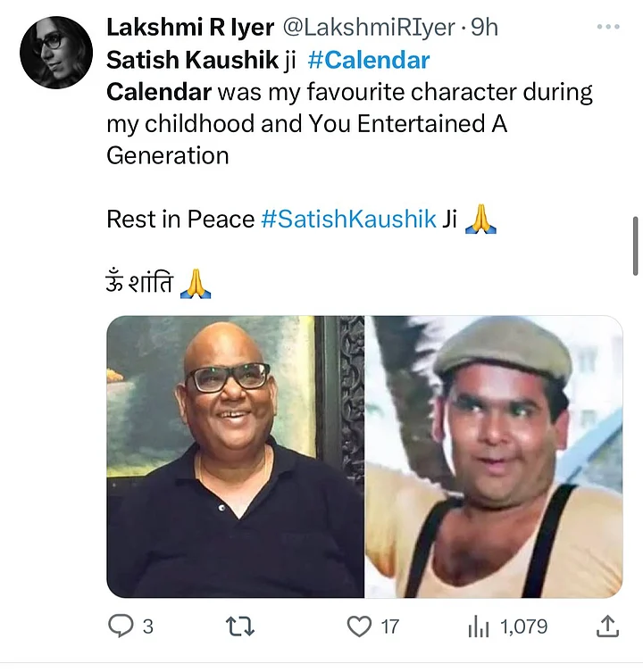Follow the #SatishKaushik hashtag link
The width and height of the screenshot is (643, 672).
tap(348, 220)
